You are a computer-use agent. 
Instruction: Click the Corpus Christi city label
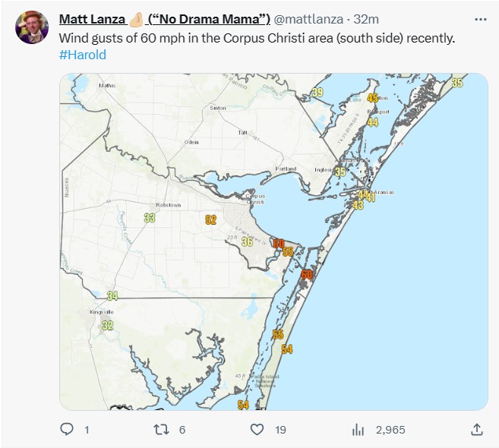(254, 198)
